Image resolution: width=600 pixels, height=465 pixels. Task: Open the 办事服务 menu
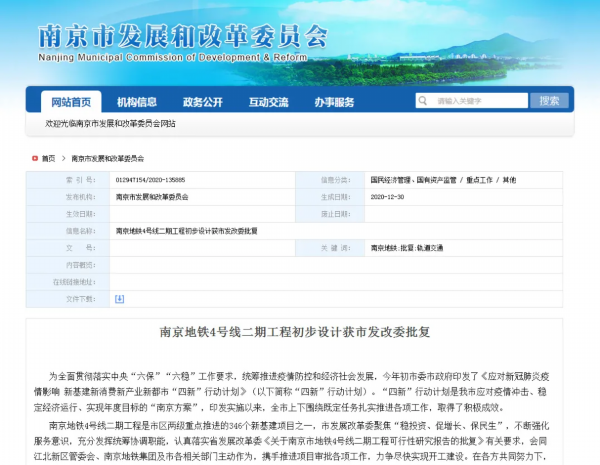pos(334,102)
